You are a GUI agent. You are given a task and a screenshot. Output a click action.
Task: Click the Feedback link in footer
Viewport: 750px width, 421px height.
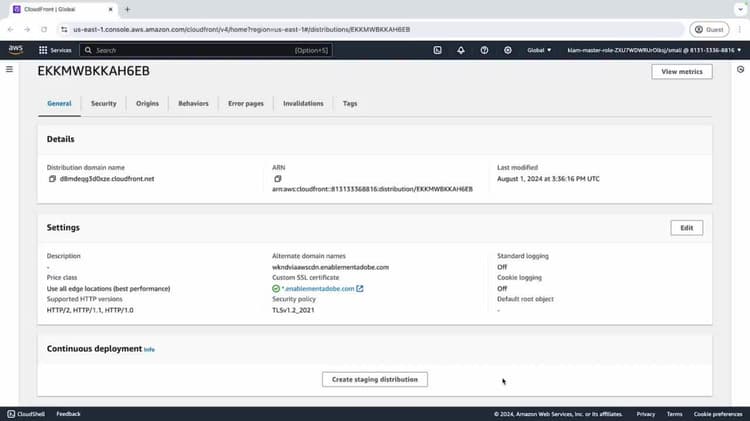tap(68, 414)
